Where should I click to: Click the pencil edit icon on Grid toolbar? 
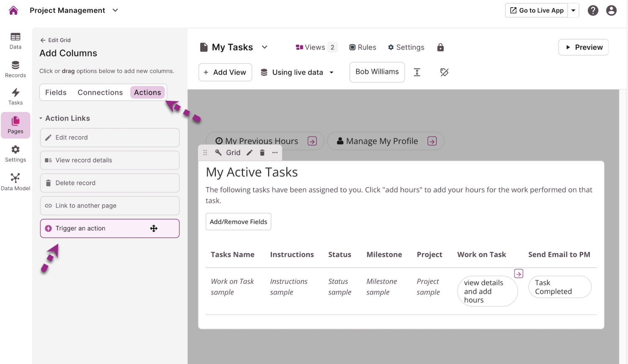(x=250, y=153)
